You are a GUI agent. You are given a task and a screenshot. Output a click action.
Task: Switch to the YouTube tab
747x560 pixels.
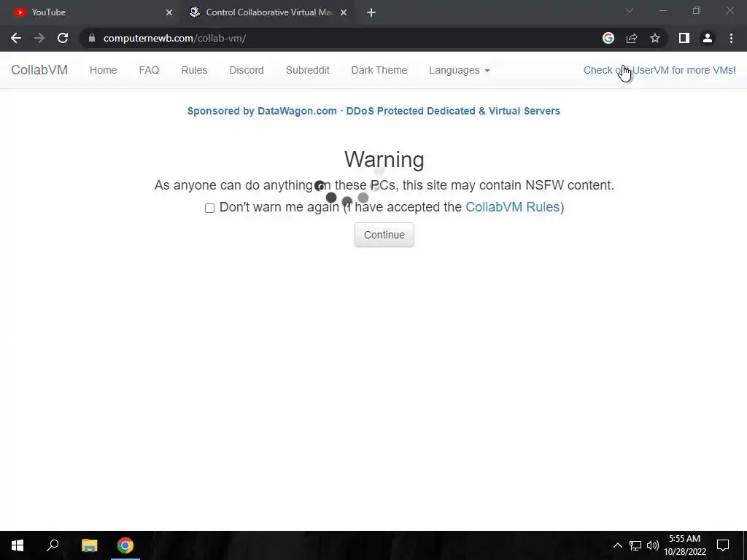click(x=90, y=12)
